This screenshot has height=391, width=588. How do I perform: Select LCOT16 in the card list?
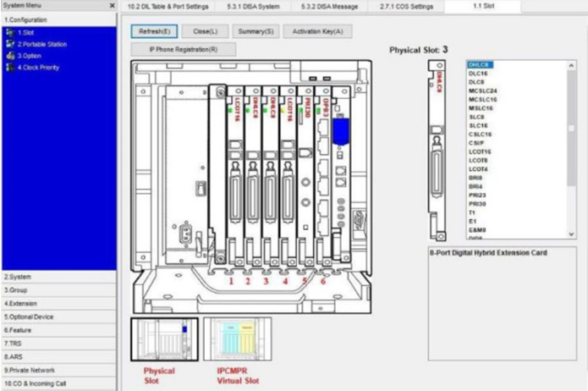coord(480,152)
